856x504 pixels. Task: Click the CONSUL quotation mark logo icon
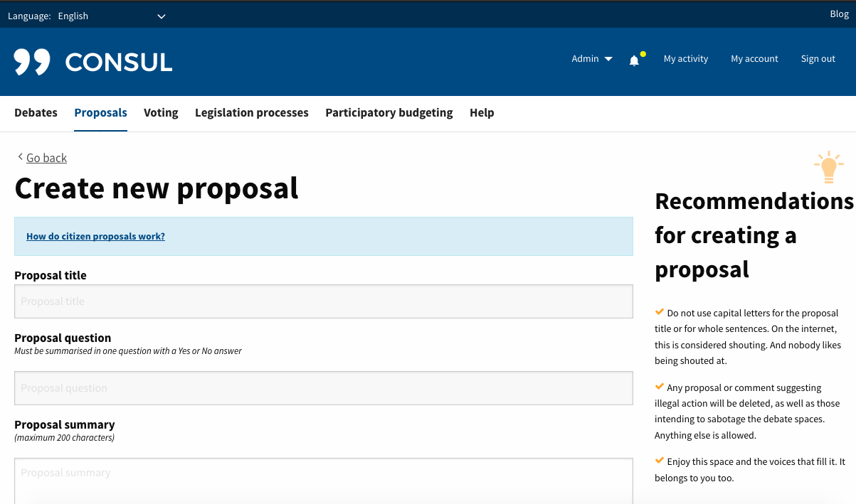coord(32,62)
